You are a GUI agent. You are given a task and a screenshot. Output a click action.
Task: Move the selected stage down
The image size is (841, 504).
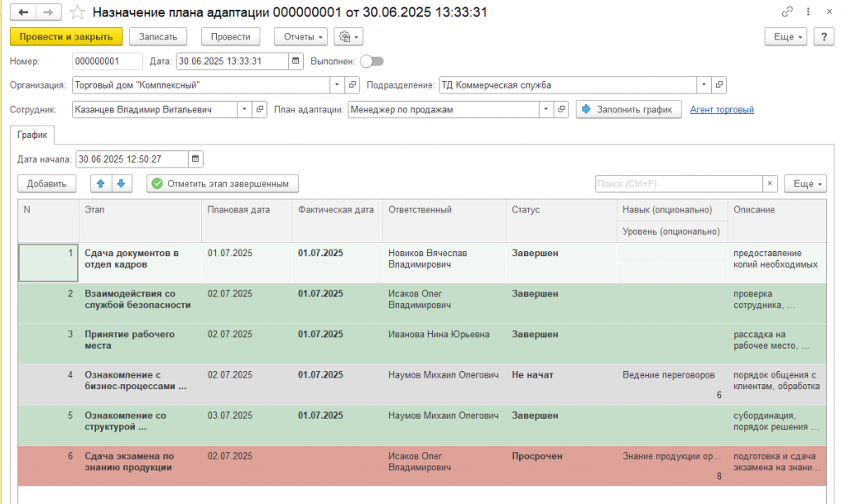click(122, 184)
